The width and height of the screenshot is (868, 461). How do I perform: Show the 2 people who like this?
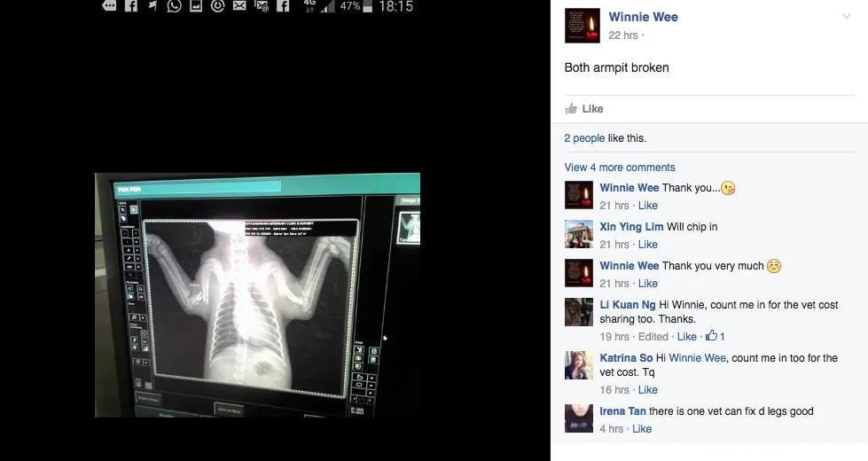584,138
